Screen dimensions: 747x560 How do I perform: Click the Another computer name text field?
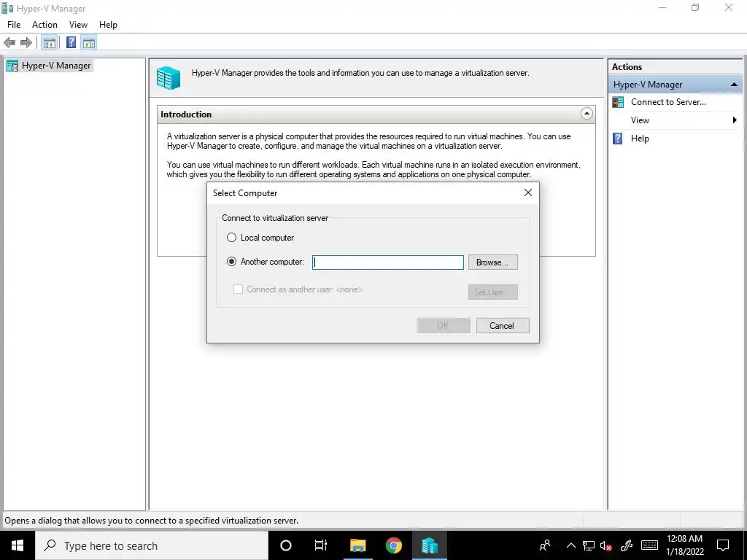pos(388,262)
